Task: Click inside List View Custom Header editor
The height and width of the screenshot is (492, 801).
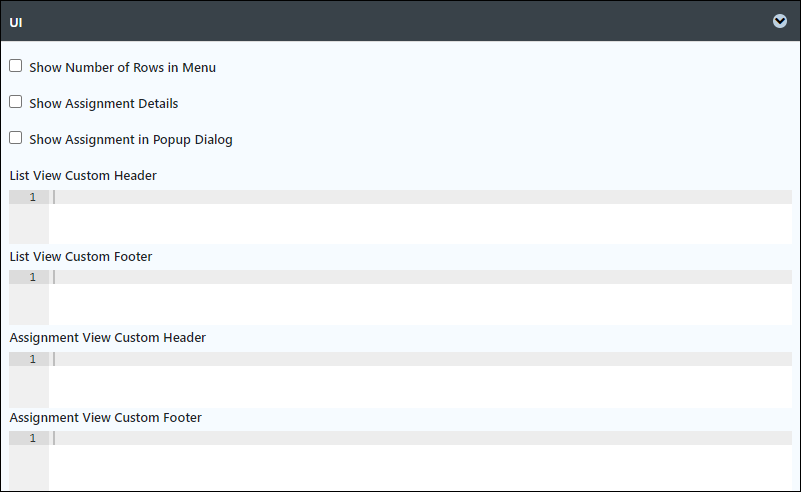Action: [420, 217]
